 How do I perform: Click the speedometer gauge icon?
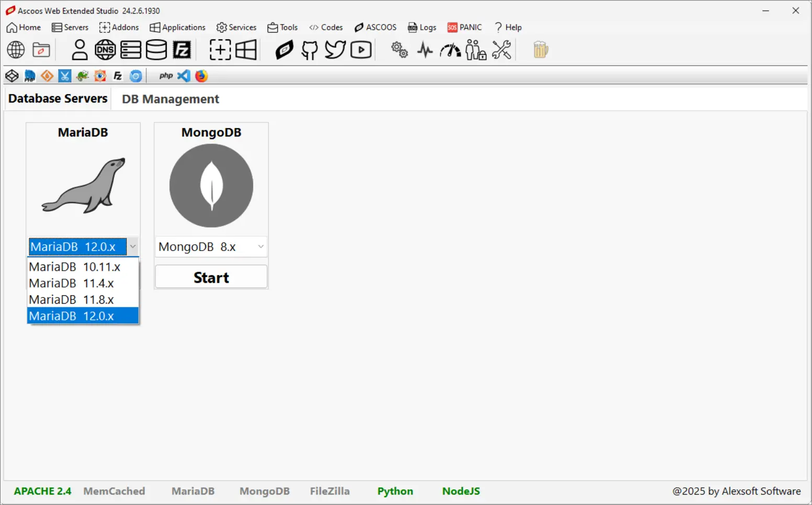pos(451,50)
